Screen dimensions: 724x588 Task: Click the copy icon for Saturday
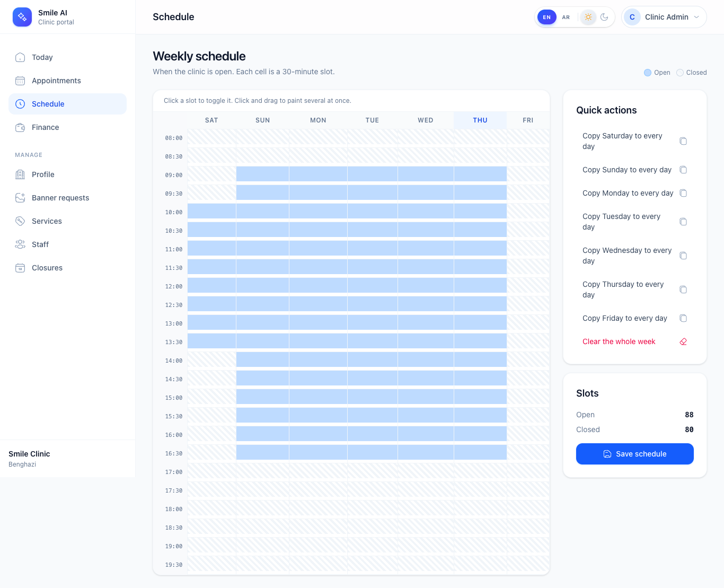683,141
